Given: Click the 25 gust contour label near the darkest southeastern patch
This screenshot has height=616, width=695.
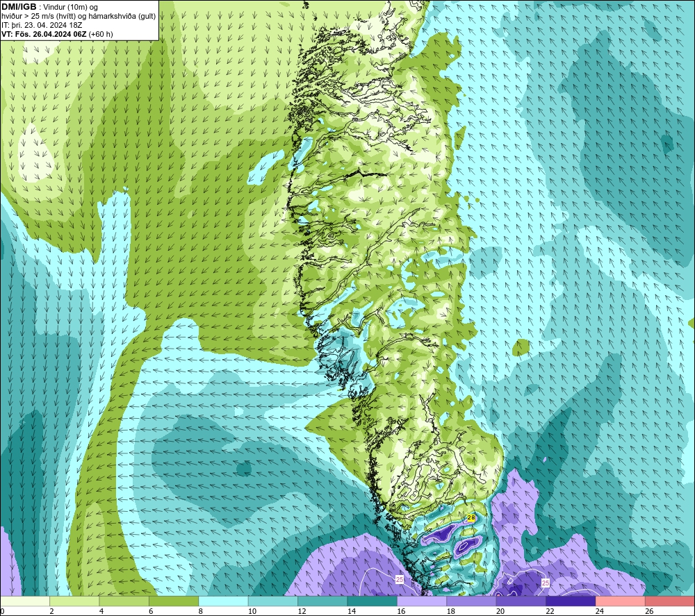Looking at the screenshot, I should [546, 583].
